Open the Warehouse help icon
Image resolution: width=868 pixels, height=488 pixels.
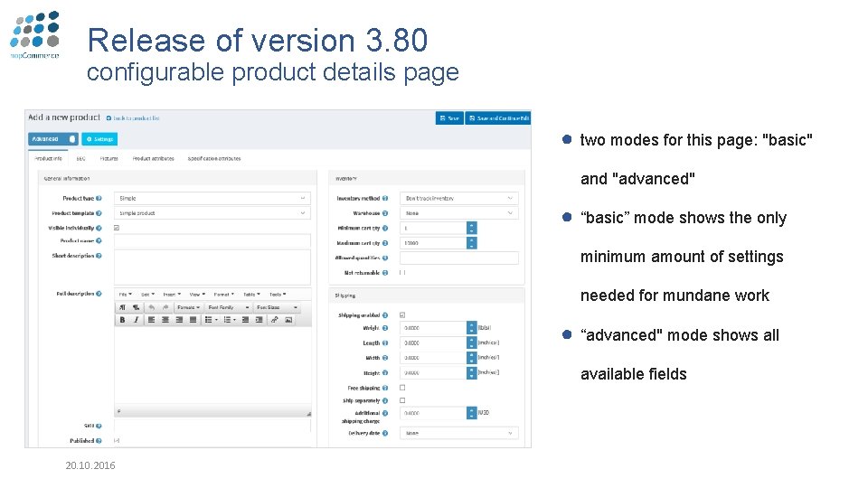(x=385, y=213)
